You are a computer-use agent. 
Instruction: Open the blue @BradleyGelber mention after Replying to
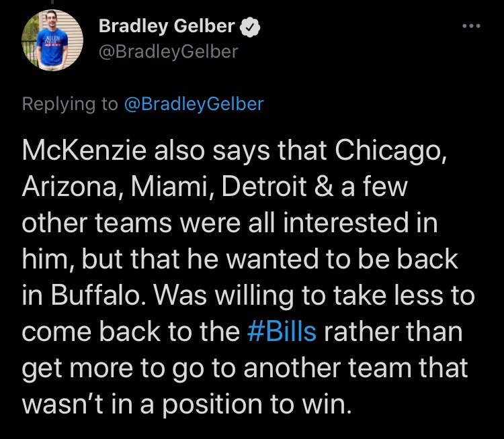point(194,104)
